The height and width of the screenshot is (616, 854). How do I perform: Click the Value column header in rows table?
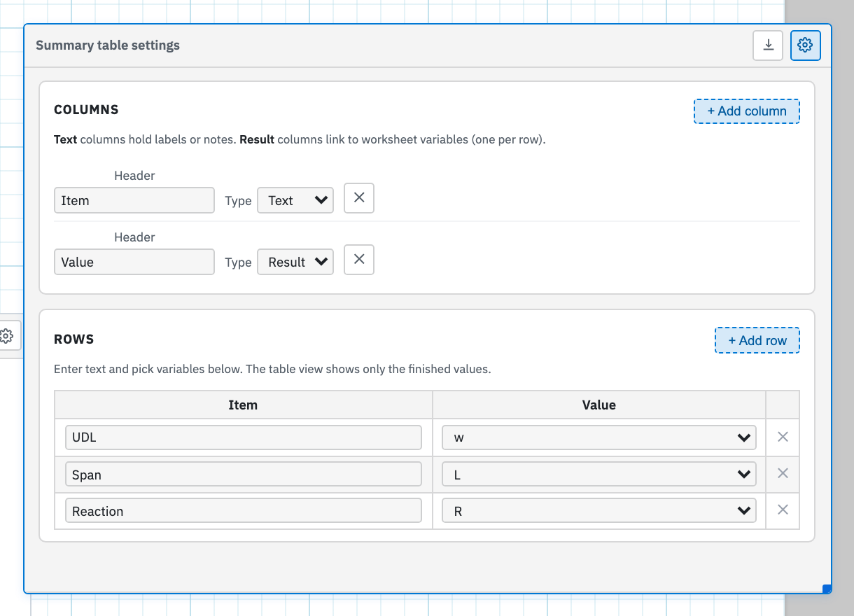pyautogui.click(x=599, y=405)
